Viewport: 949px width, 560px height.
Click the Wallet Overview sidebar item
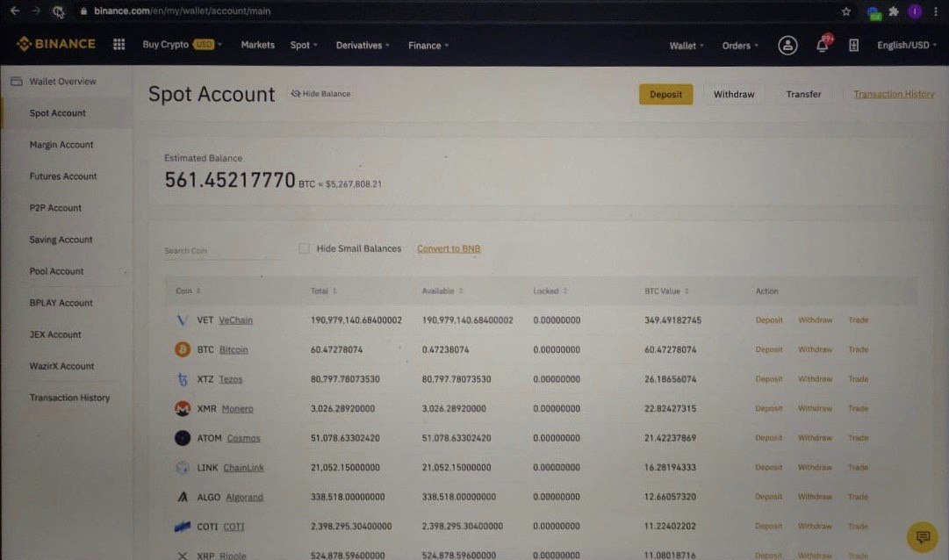[x=62, y=81]
